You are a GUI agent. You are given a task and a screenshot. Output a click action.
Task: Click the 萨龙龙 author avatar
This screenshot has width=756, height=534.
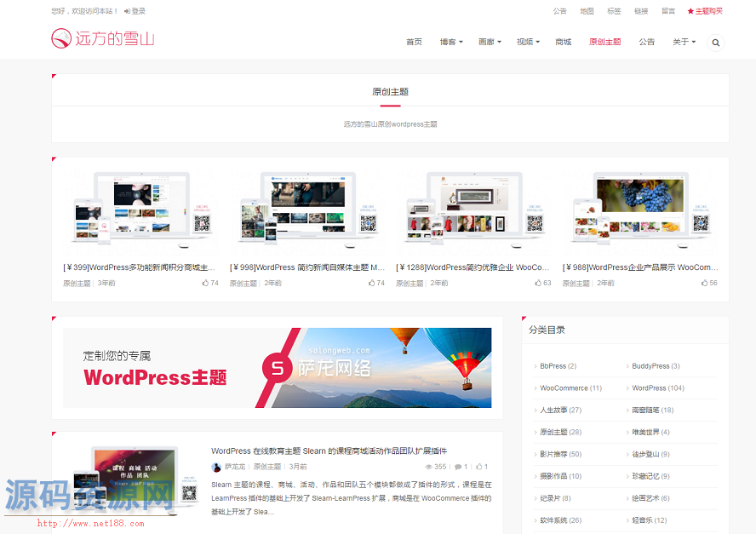216,467
